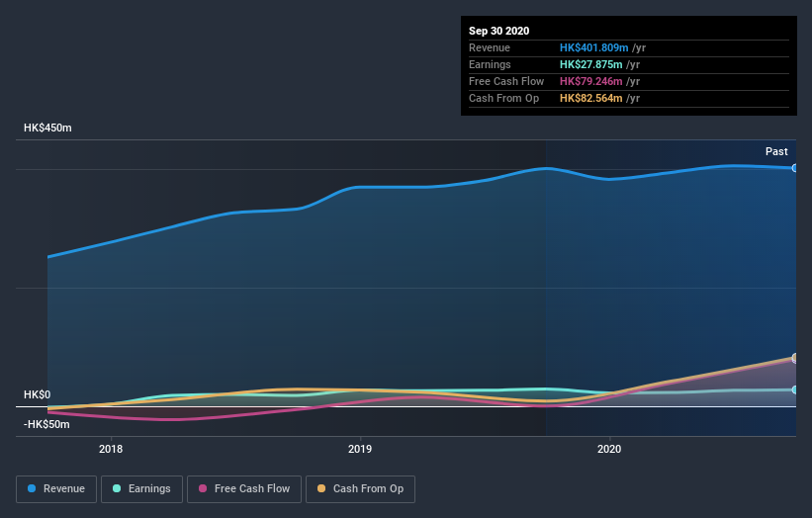Click the Earnings tooltip row label
Image resolution: width=812 pixels, height=518 pixels.
click(490, 64)
